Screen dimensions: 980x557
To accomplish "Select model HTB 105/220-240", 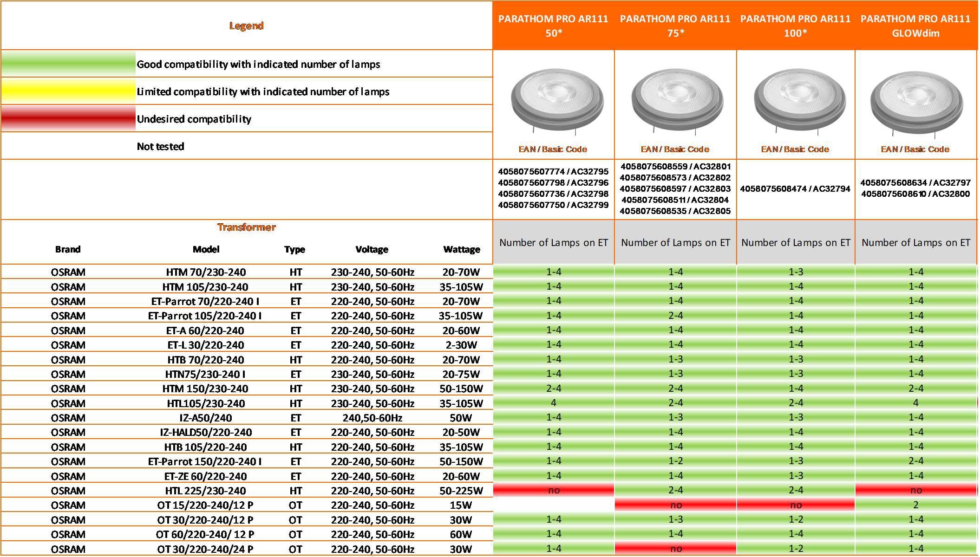I will point(206,447).
